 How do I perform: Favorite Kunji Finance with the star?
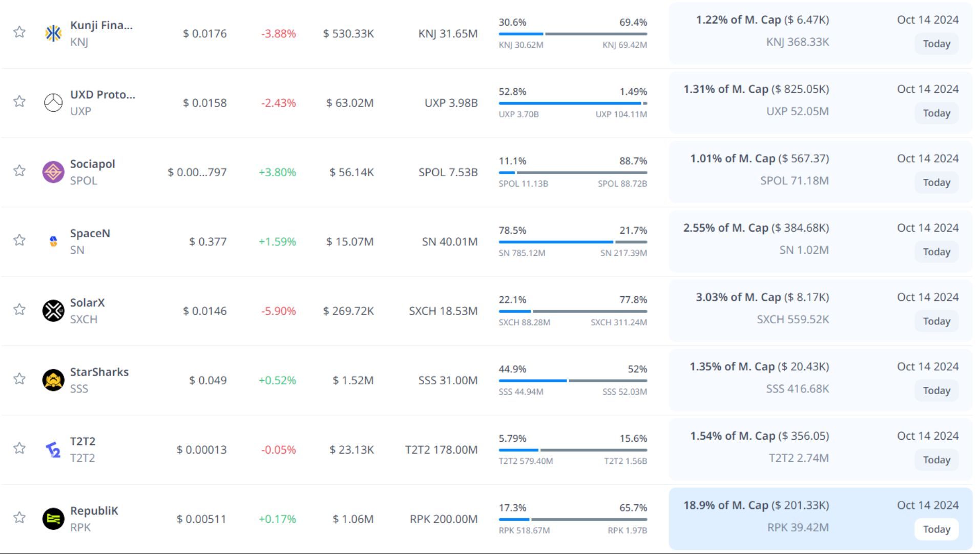19,32
